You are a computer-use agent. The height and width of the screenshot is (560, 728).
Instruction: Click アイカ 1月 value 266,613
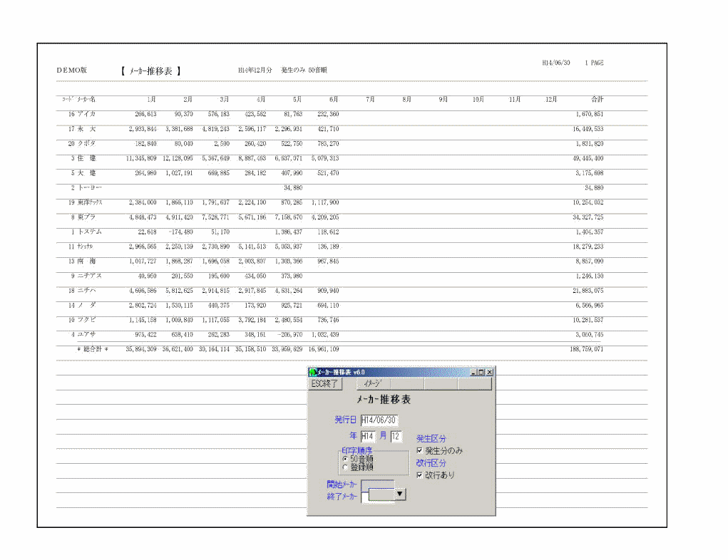[x=145, y=114]
